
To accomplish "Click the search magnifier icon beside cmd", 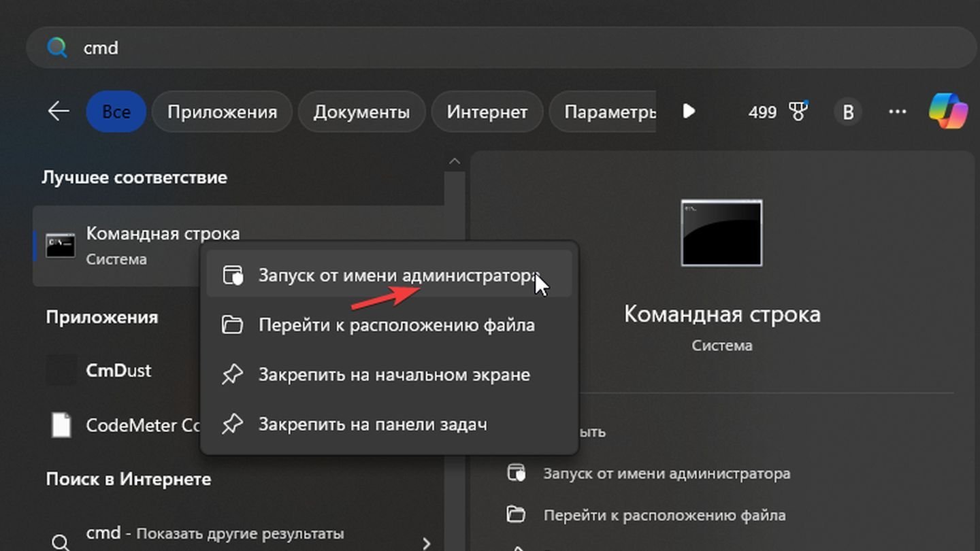I will pyautogui.click(x=57, y=48).
